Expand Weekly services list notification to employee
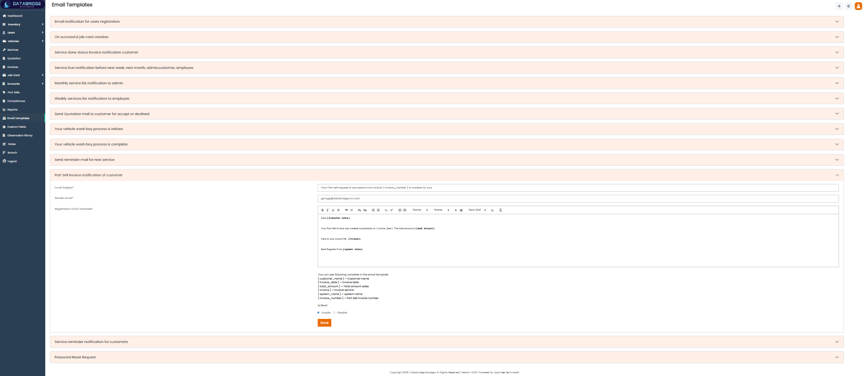Screen dimensions: 868x376 coord(447,99)
